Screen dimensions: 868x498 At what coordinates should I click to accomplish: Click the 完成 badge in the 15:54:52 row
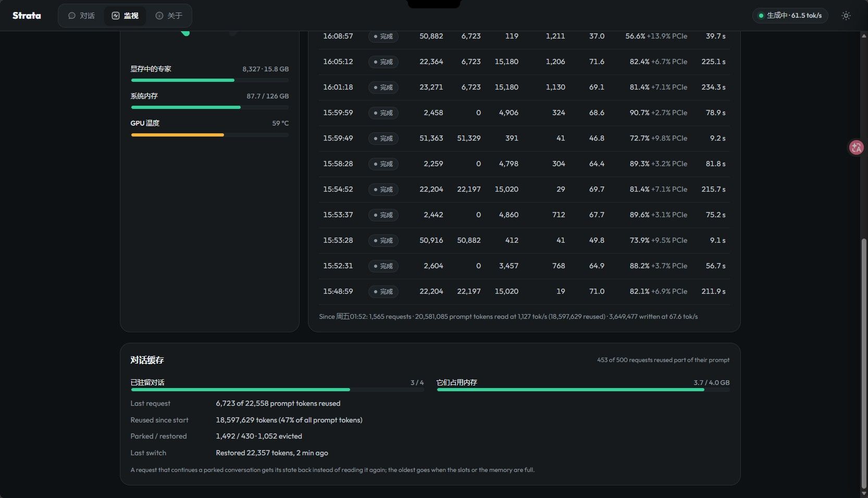383,190
